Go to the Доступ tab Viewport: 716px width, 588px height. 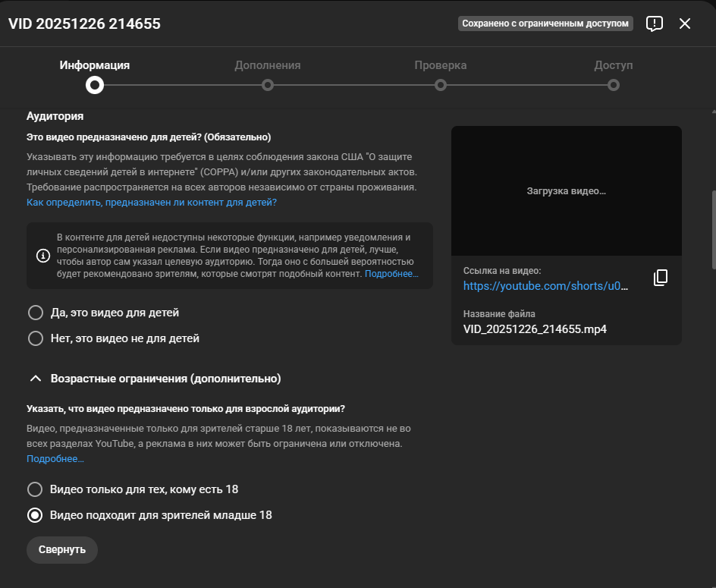coord(613,65)
